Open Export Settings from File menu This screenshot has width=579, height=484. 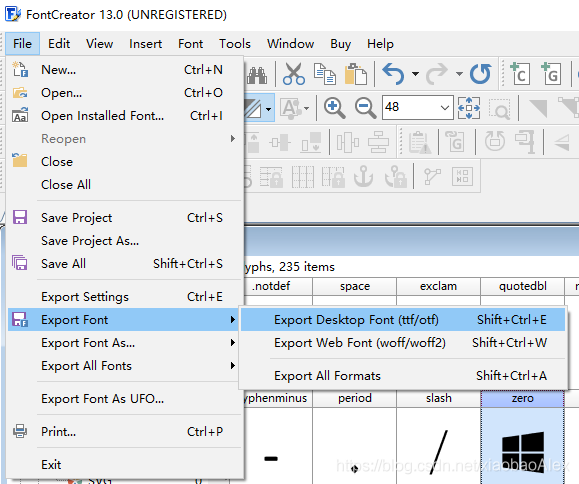tap(124, 296)
